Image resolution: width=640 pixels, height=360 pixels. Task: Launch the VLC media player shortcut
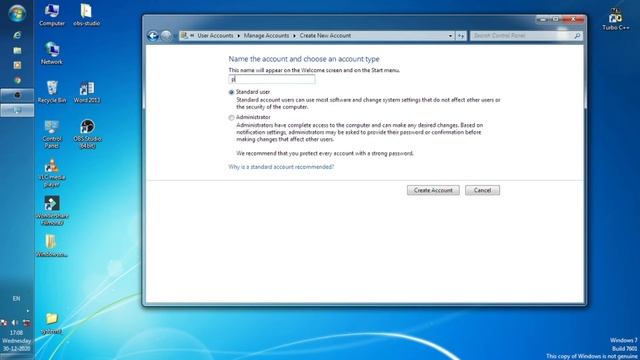coord(52,173)
